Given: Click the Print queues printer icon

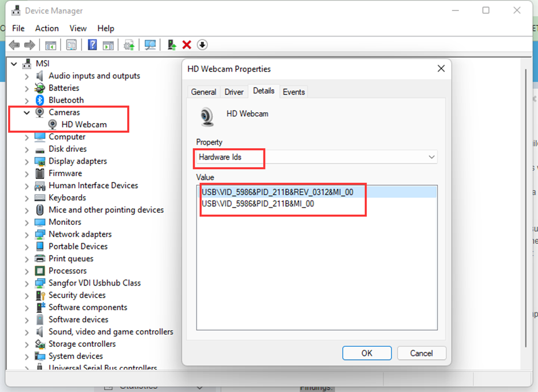Looking at the screenshot, I should 40,259.
